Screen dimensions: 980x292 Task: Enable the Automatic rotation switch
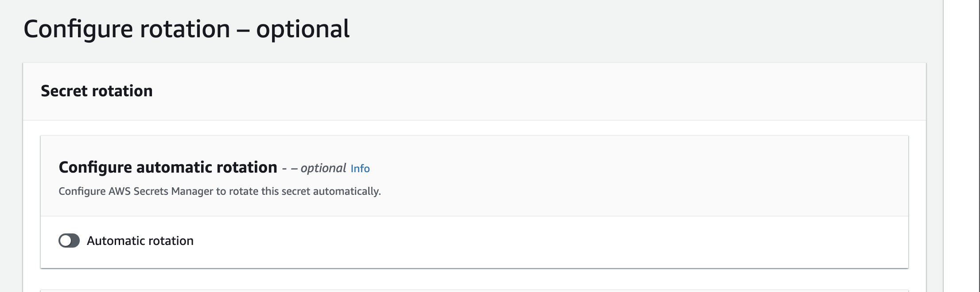[x=69, y=241]
